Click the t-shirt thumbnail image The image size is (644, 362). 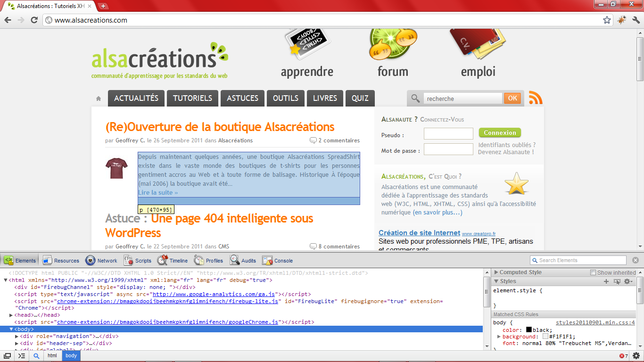[x=116, y=168]
